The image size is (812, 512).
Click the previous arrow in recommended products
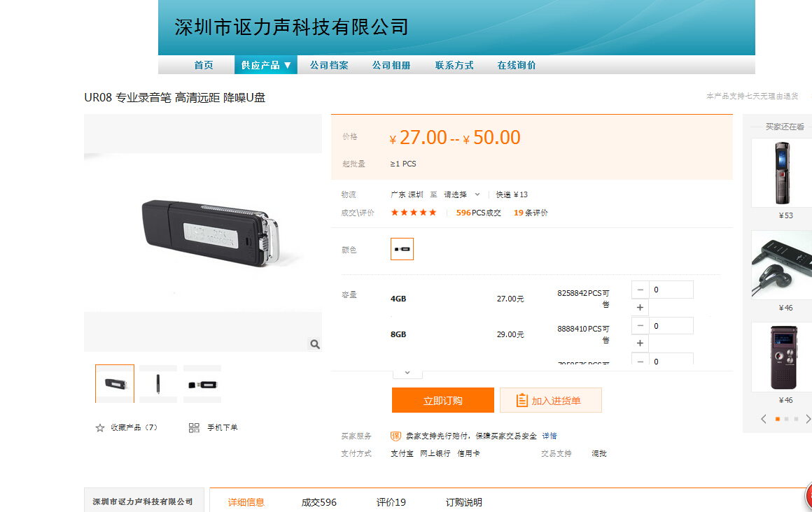764,419
